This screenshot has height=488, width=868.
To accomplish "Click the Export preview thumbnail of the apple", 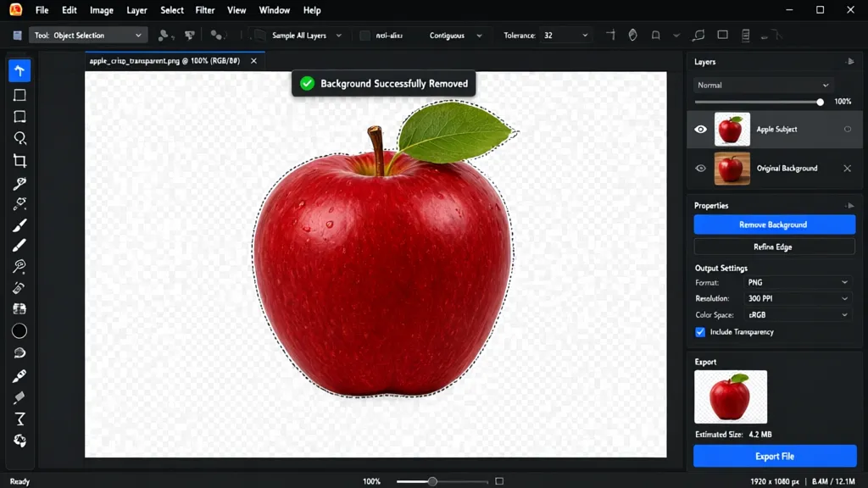I will click(x=730, y=396).
